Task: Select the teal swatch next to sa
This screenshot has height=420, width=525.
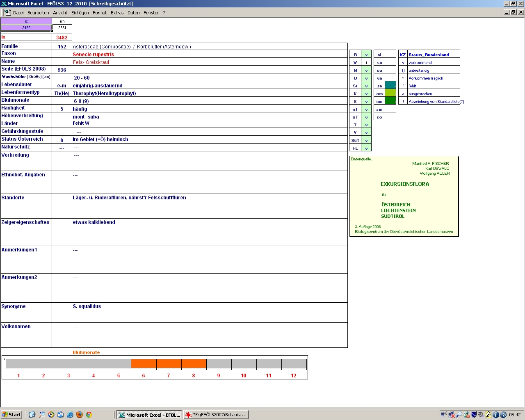Action: [x=390, y=86]
